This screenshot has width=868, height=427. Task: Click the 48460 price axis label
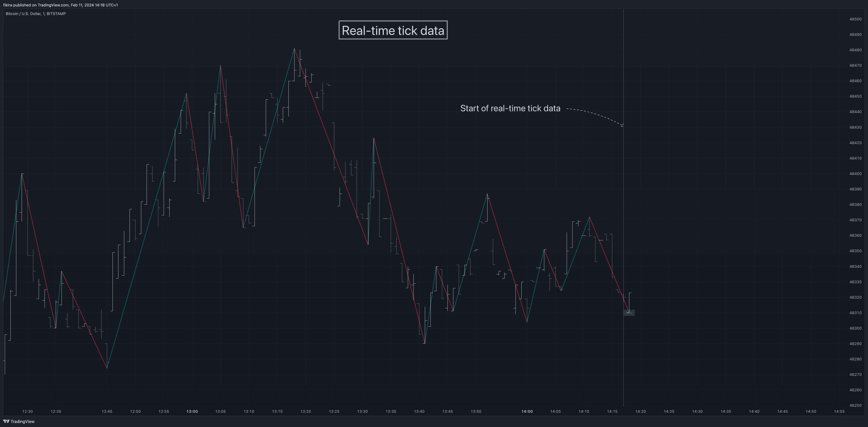(x=856, y=81)
